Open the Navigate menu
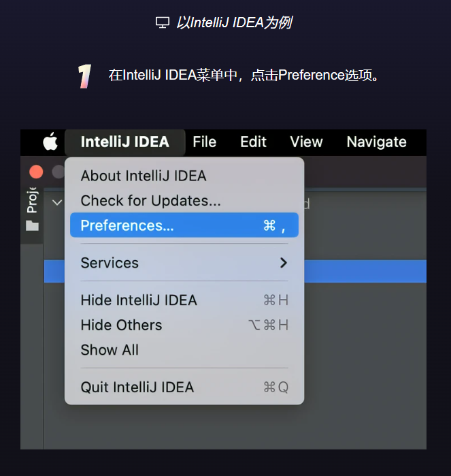The image size is (451, 476). (376, 142)
